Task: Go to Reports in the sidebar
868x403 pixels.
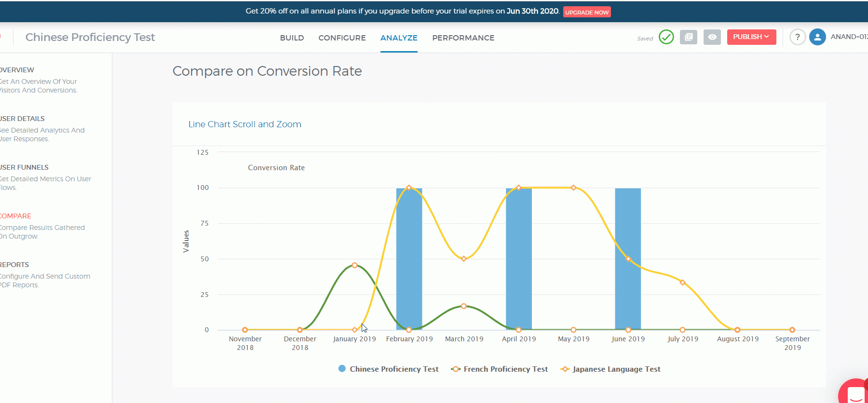Action: point(14,265)
